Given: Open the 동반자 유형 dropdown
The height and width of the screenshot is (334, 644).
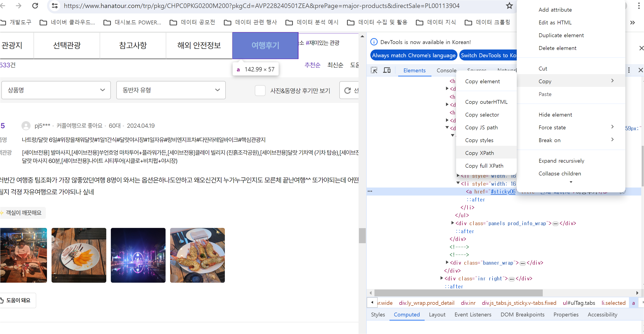Looking at the screenshot, I should (x=171, y=90).
